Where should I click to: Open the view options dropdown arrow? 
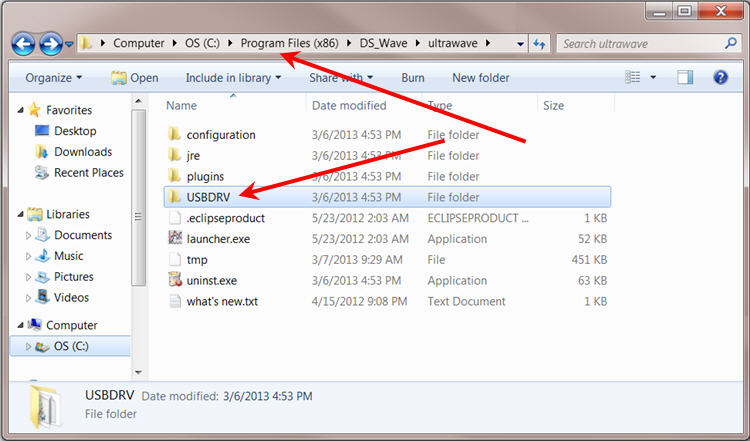[x=653, y=77]
